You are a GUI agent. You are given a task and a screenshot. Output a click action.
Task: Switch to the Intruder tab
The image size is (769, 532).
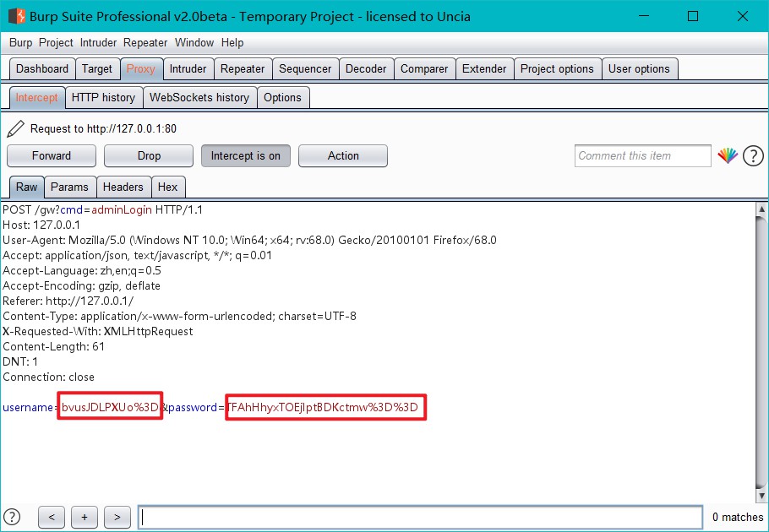click(x=188, y=69)
